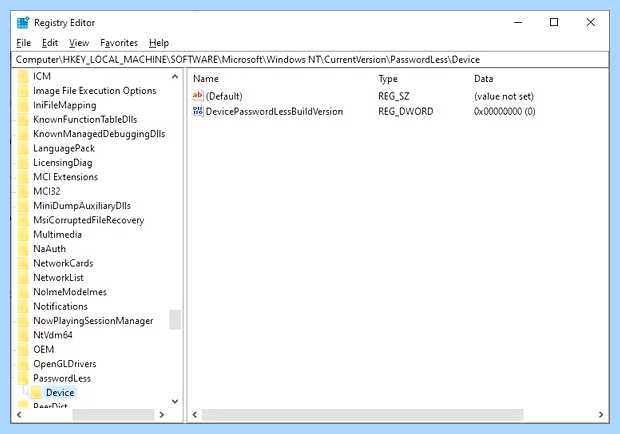This screenshot has width=620, height=434.
Task: Select the (Default) value name
Action: click(x=224, y=96)
